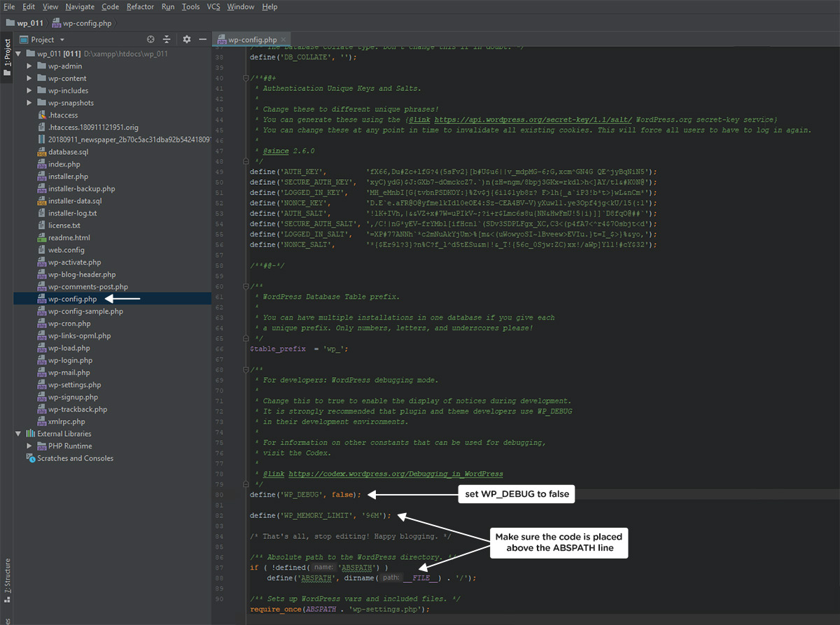Select wp-activate.php in the project tree
The height and width of the screenshot is (625, 840).
(x=76, y=262)
